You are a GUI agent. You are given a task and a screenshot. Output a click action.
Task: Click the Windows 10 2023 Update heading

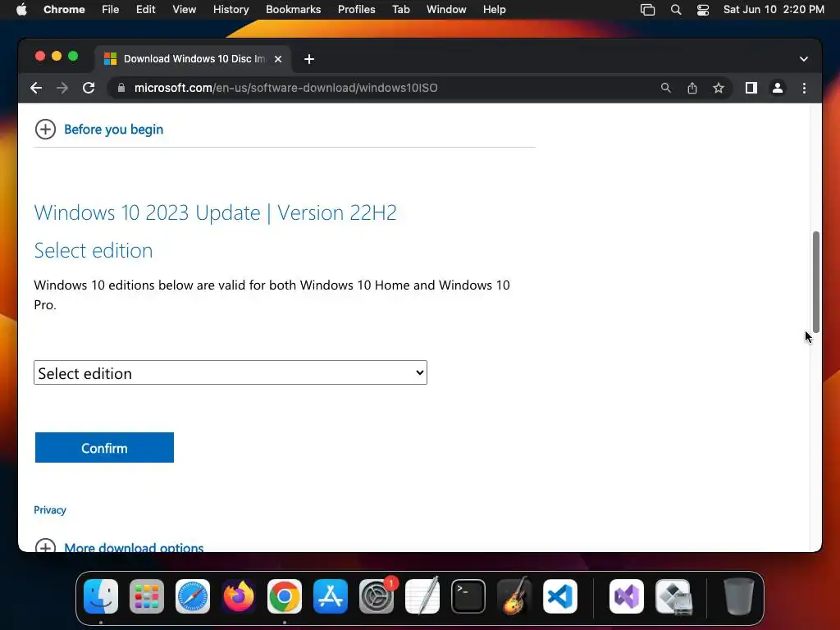point(216,213)
